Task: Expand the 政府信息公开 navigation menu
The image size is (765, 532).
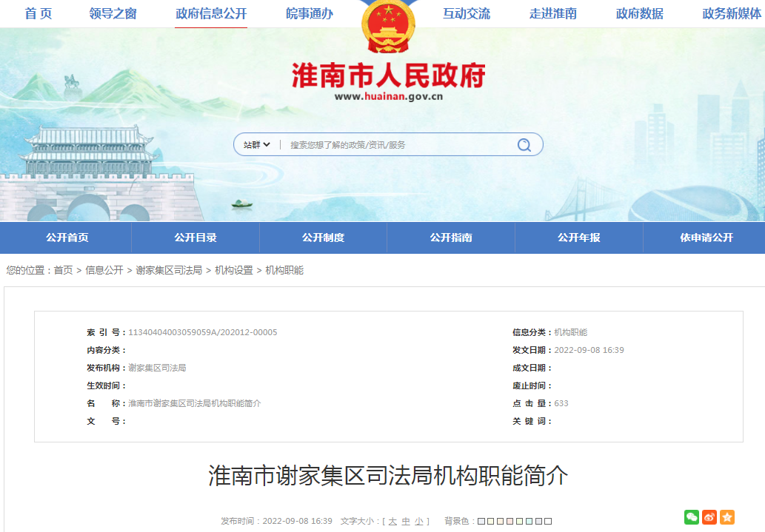Action: tap(210, 13)
